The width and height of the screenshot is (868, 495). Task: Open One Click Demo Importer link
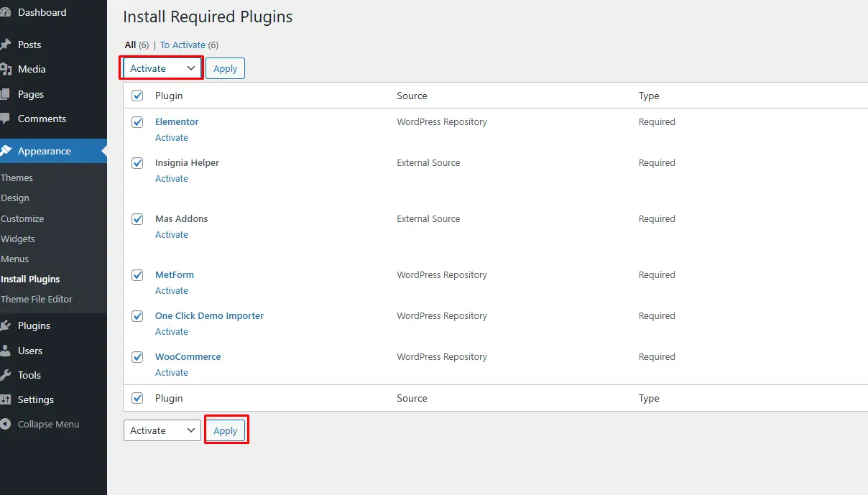(209, 315)
